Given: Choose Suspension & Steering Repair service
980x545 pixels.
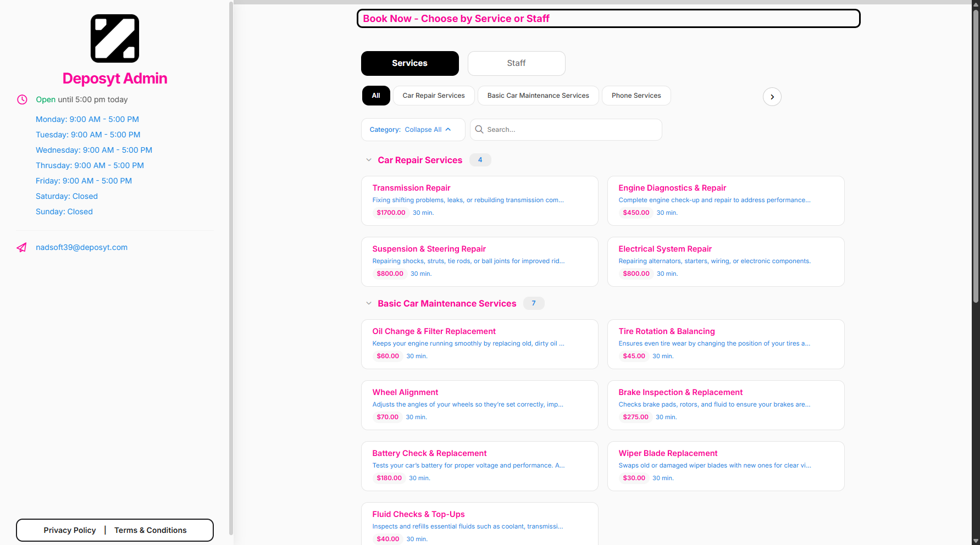Looking at the screenshot, I should click(x=479, y=262).
